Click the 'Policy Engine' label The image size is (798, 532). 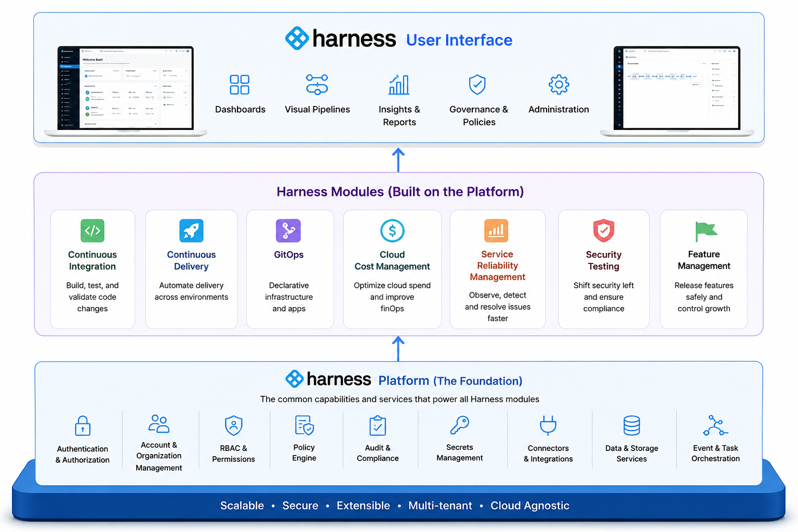[304, 453]
